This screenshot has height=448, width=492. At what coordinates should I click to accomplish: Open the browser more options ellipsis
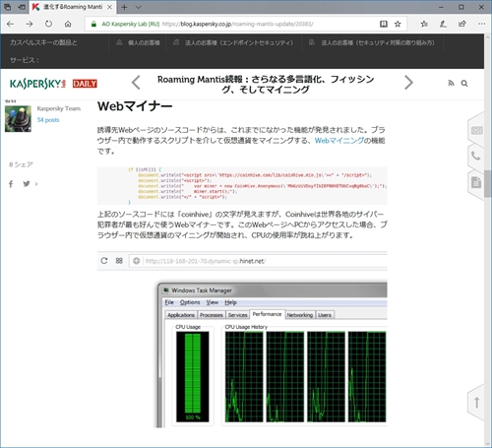(x=481, y=24)
